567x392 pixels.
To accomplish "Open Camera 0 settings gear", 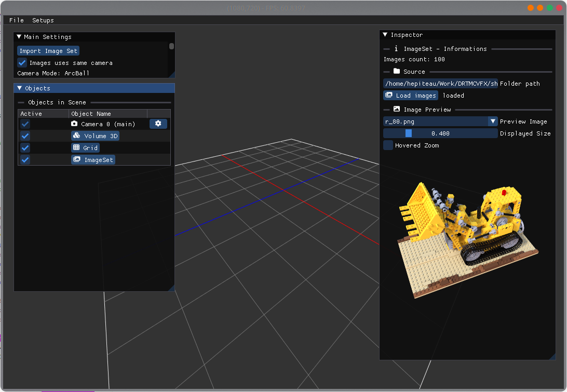I will click(158, 124).
